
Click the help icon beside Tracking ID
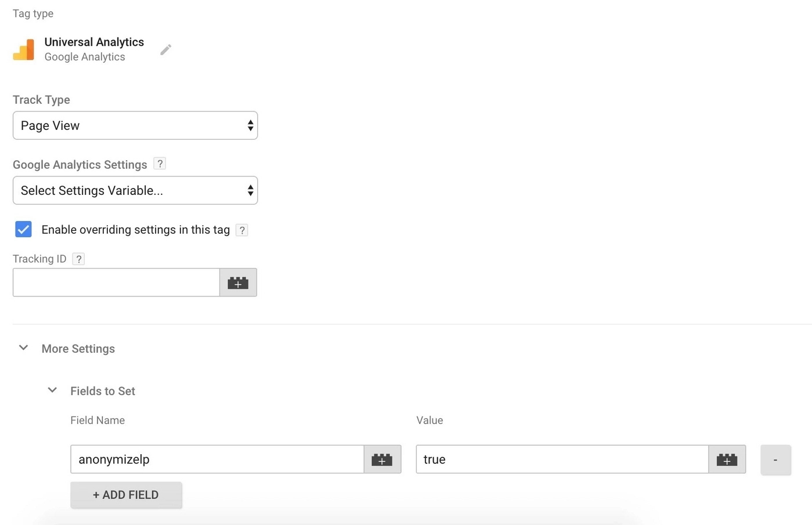[79, 259]
